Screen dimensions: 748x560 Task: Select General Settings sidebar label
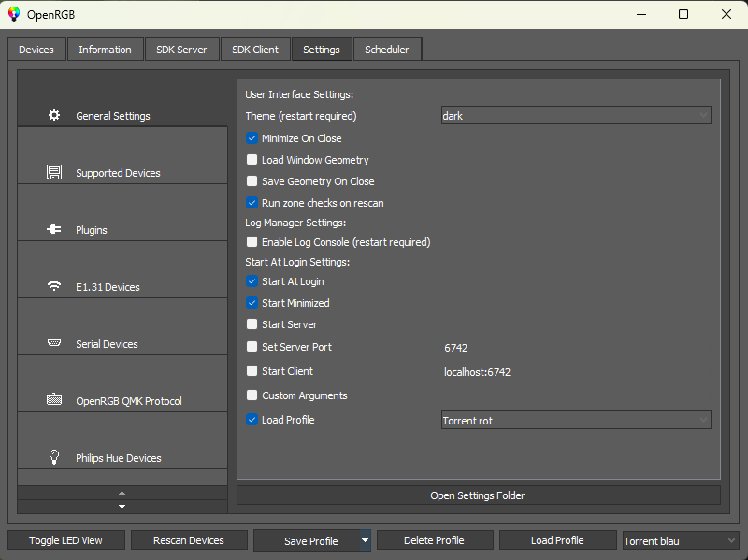pyautogui.click(x=113, y=116)
